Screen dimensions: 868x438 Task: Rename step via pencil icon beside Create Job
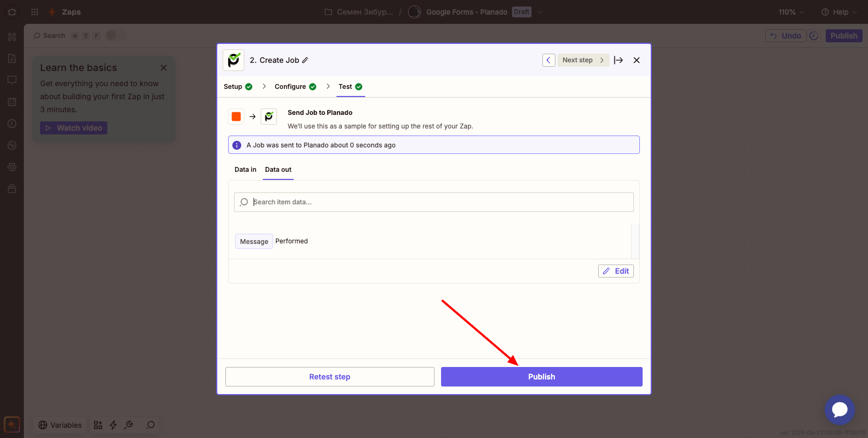[305, 60]
